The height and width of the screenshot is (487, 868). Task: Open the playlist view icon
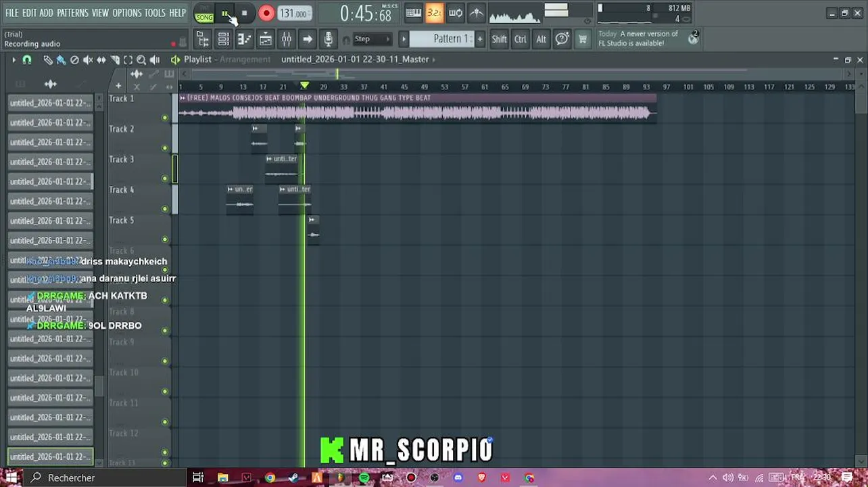pyautogui.click(x=266, y=39)
